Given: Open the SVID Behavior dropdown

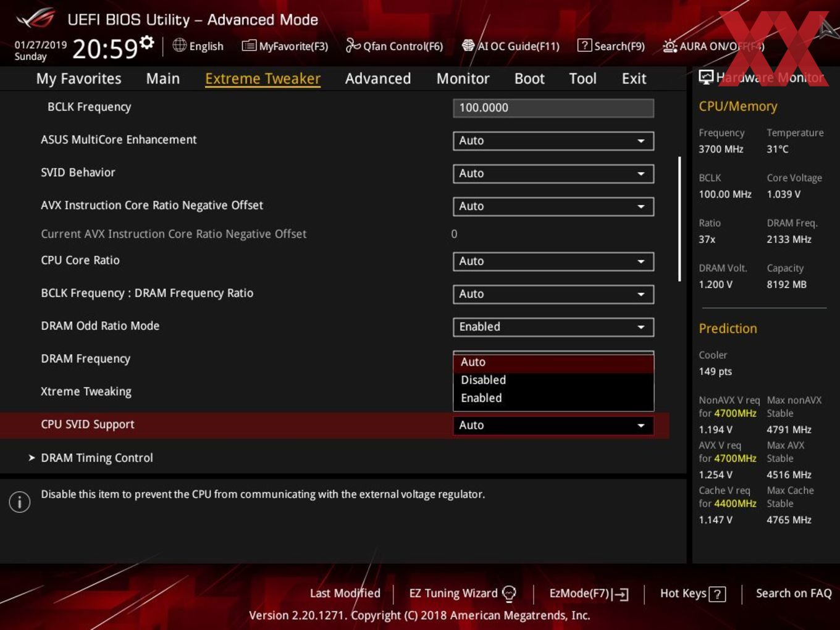Looking at the screenshot, I should 553,174.
